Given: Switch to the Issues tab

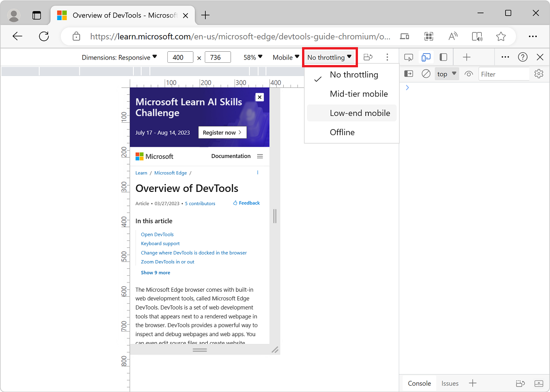Looking at the screenshot, I should click(x=450, y=383).
